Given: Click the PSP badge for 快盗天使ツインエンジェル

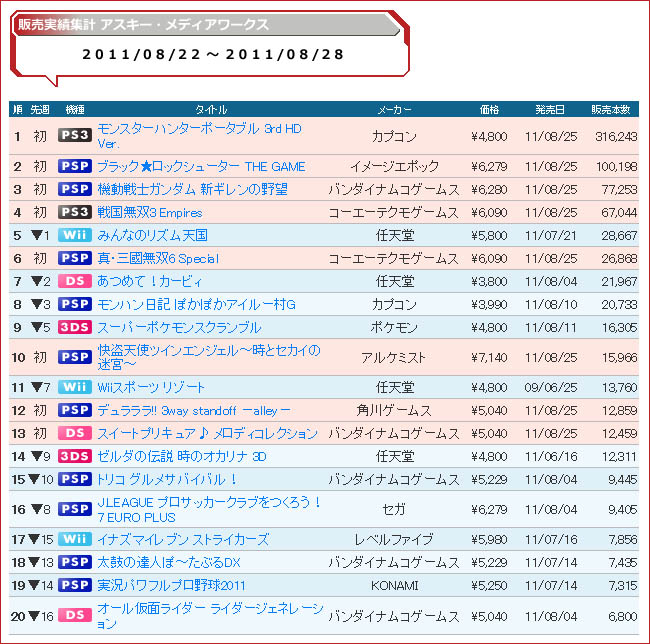Looking at the screenshot, I should [75, 357].
